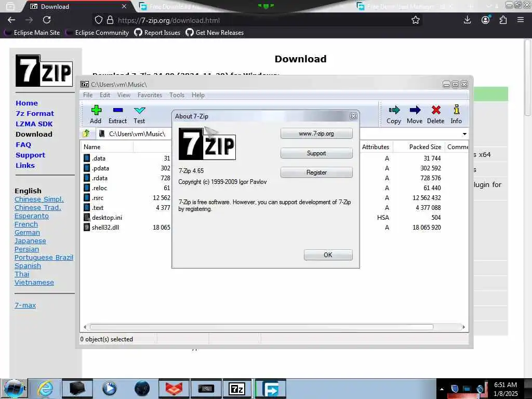
Task: Click the Report Issues bookmark
Action: point(157,33)
